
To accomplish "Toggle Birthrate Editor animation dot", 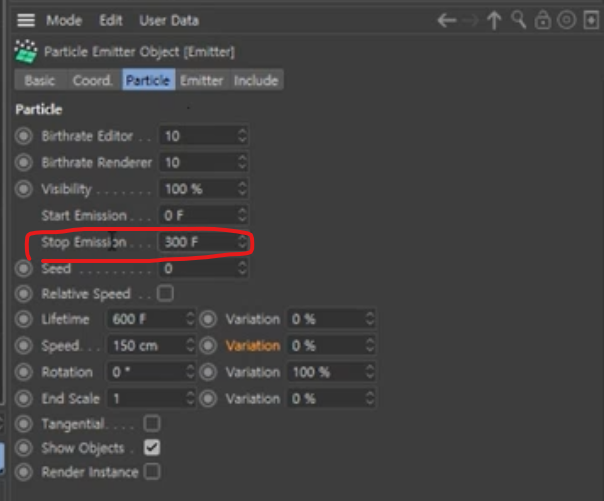I will click(x=24, y=136).
